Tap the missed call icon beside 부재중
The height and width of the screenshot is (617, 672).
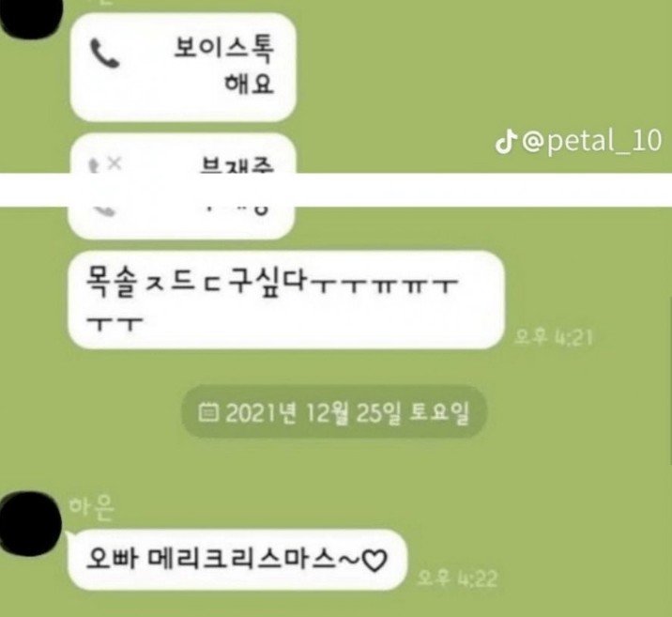(105, 164)
